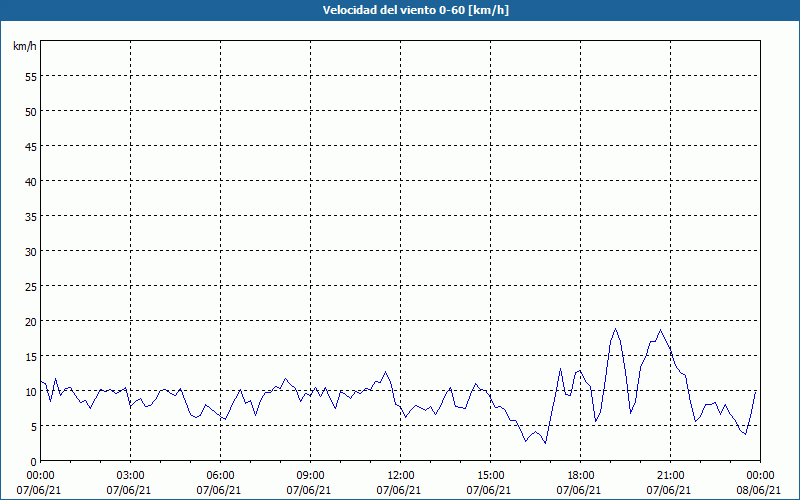
Task: Click the '03:00' time label
Action: (x=131, y=476)
